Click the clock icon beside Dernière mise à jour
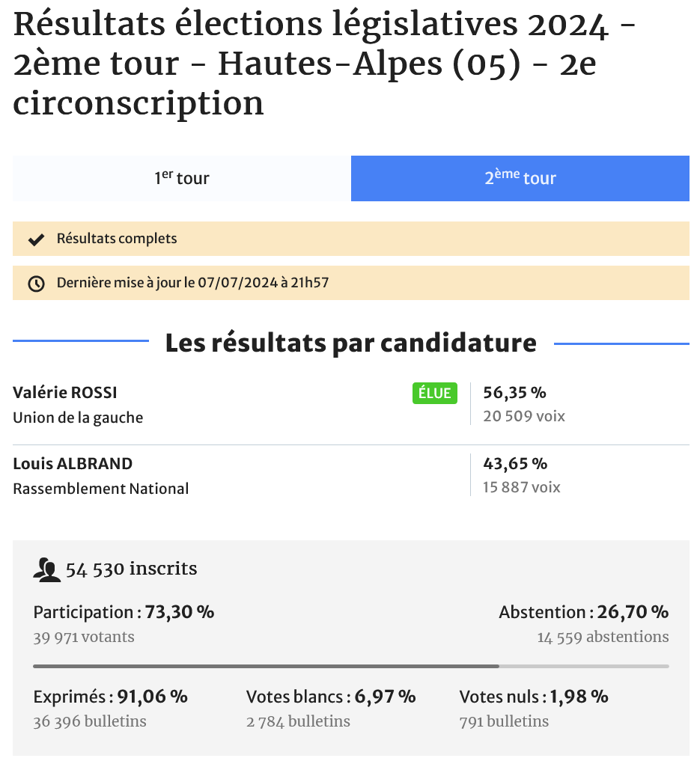 pos(36,284)
